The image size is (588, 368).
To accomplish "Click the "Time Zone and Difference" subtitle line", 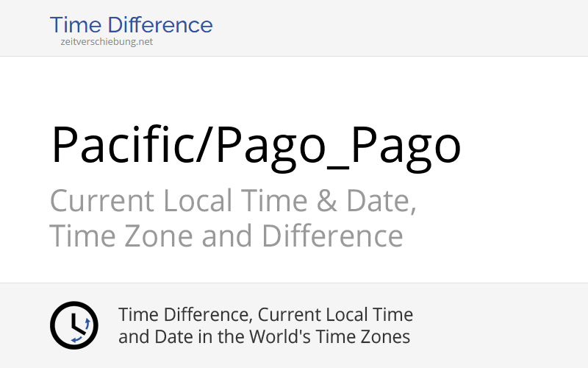I will tap(226, 236).
